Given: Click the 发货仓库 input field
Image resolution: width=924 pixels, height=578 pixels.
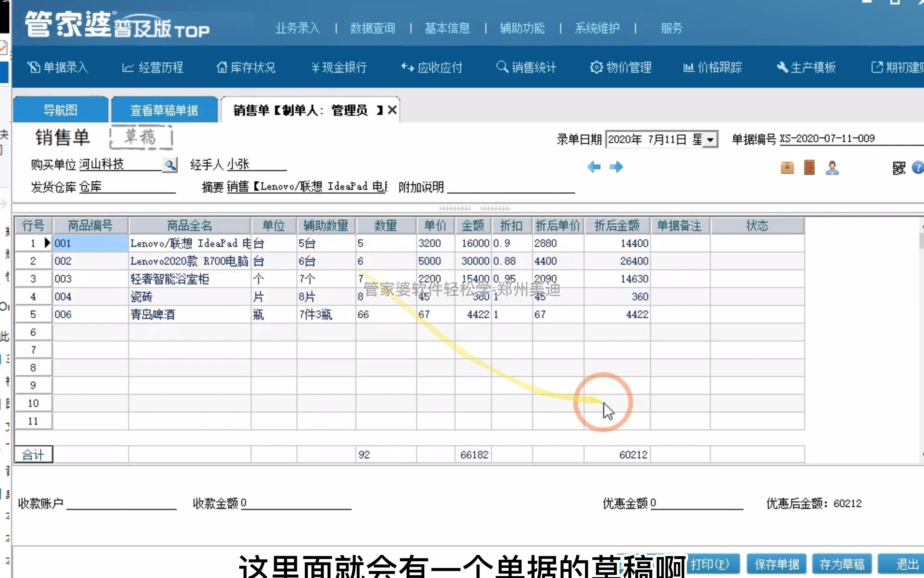Looking at the screenshot, I should [x=127, y=187].
